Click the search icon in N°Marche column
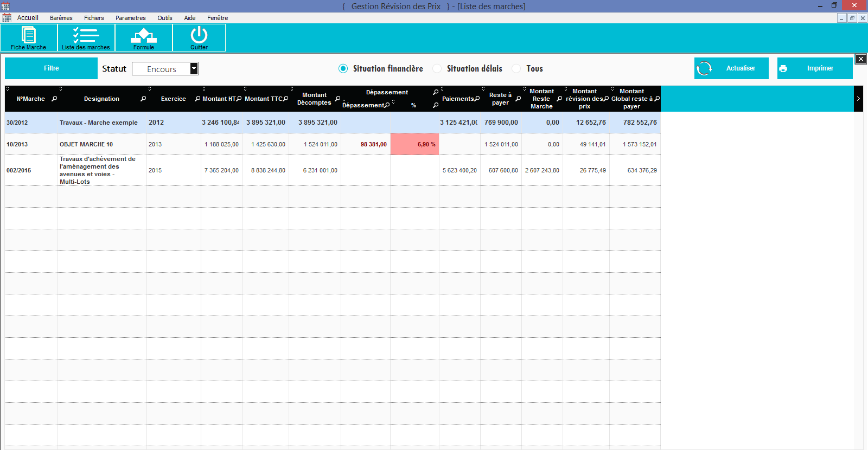This screenshot has width=868, height=450. 54,99
